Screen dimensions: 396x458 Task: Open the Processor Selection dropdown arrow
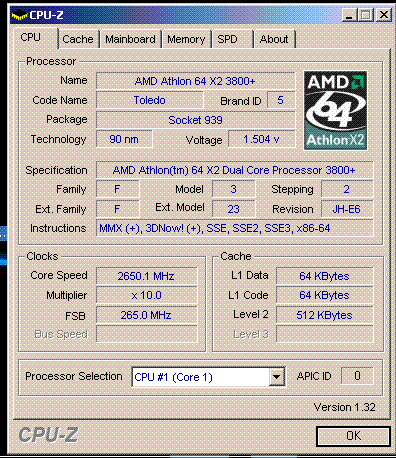coord(276,377)
